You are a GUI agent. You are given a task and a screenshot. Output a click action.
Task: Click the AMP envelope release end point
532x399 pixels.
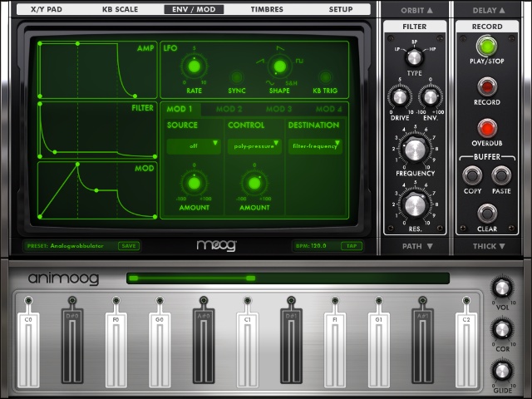coord(135,96)
